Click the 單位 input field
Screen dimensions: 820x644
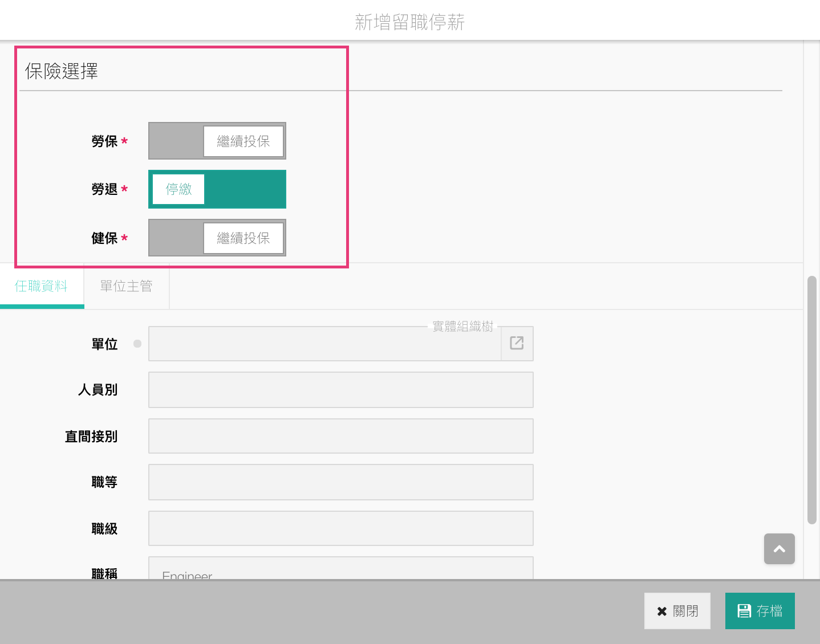[324, 344]
